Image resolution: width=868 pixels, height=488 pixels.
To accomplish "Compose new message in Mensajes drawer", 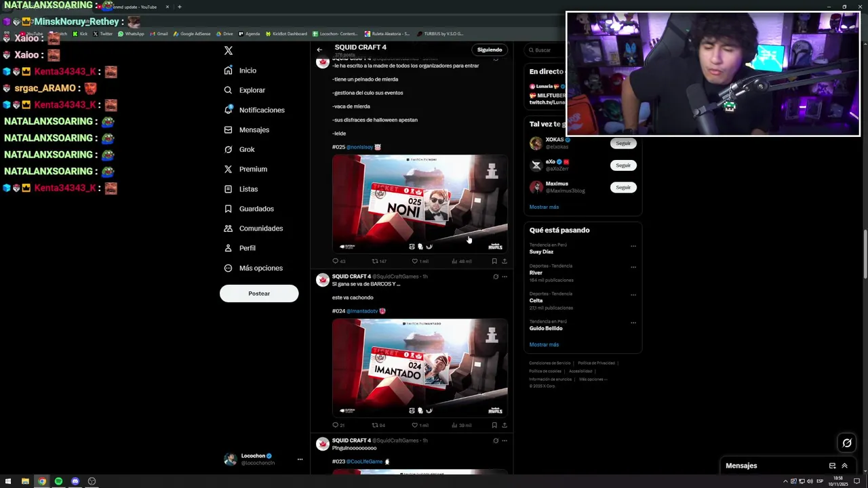I will click(x=832, y=466).
